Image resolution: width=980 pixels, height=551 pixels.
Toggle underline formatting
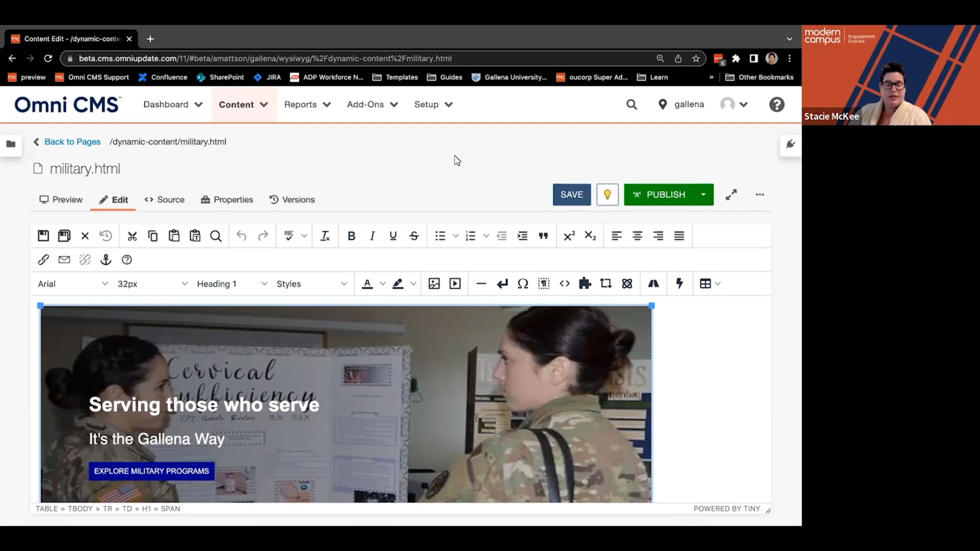coord(393,236)
